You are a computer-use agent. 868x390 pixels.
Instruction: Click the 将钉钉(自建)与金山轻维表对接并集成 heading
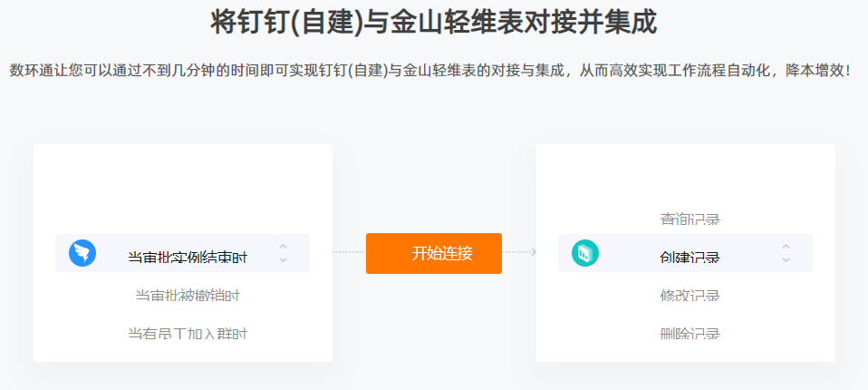pos(433,23)
